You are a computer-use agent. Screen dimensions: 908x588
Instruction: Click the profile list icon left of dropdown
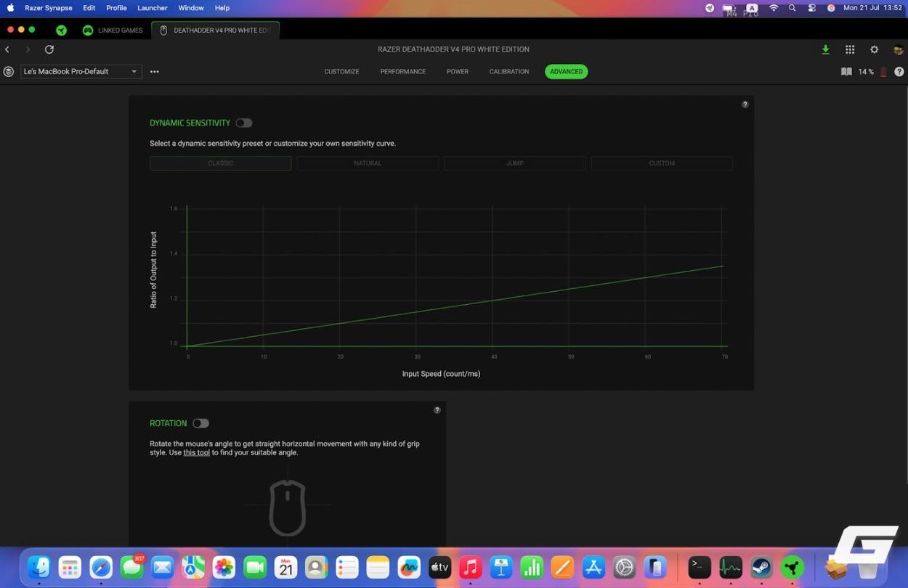click(9, 71)
